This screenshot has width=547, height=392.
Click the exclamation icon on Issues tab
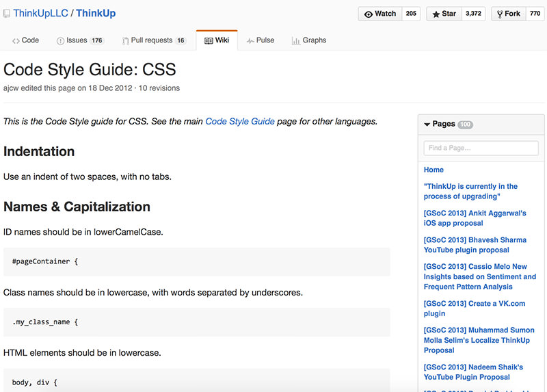point(60,41)
